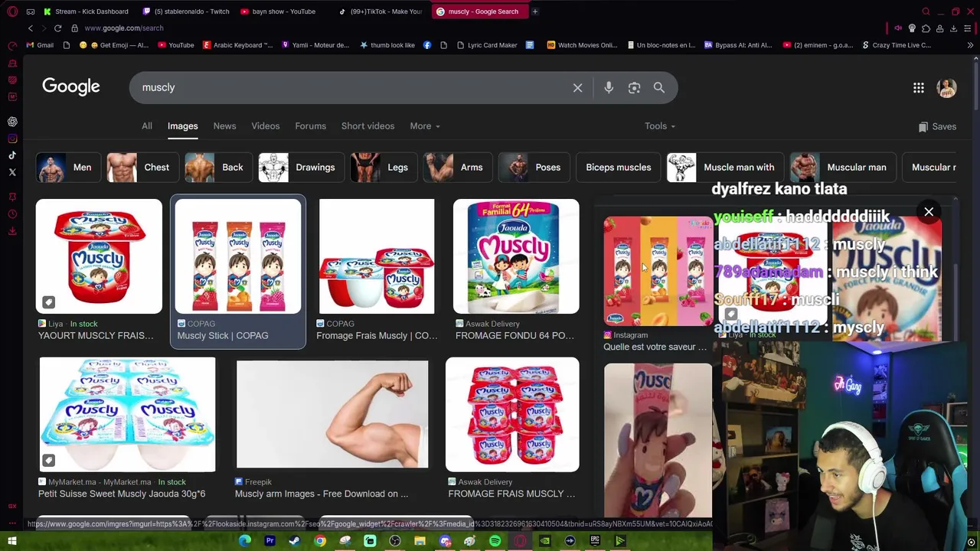This screenshot has height=551, width=980.
Task: Click the Instagram source label in the preview
Action: tap(626, 335)
